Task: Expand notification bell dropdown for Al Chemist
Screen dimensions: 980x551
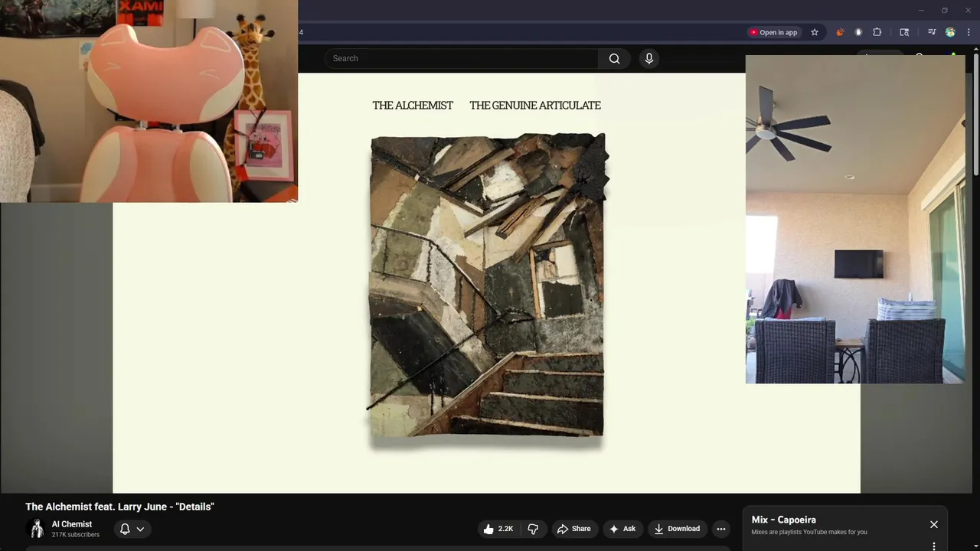Action: (132, 529)
